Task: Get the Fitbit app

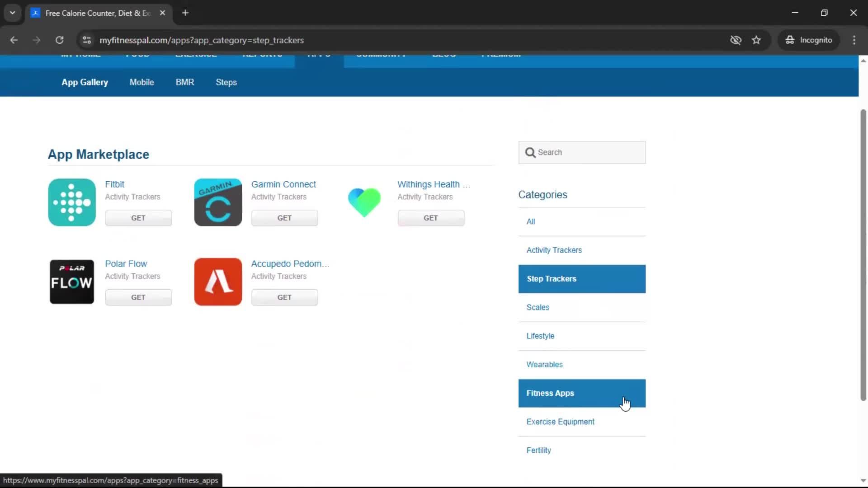Action: 138,218
